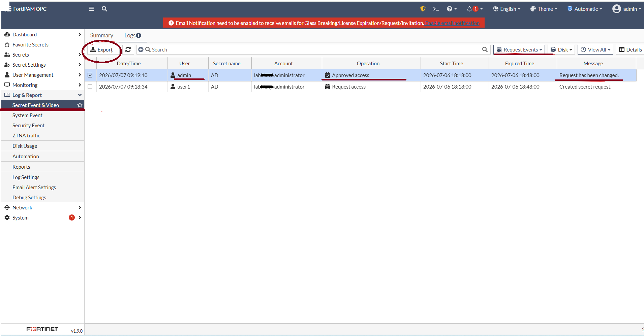Image resolution: width=644 pixels, height=336 pixels.
Task: Open the global search magnifier icon
Action: tap(104, 9)
